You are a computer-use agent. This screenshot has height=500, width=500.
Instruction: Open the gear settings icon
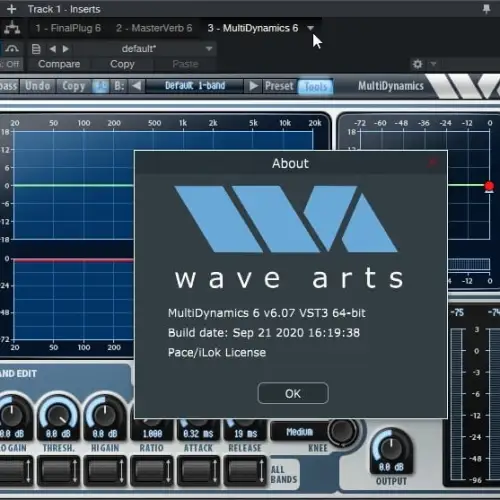417,64
